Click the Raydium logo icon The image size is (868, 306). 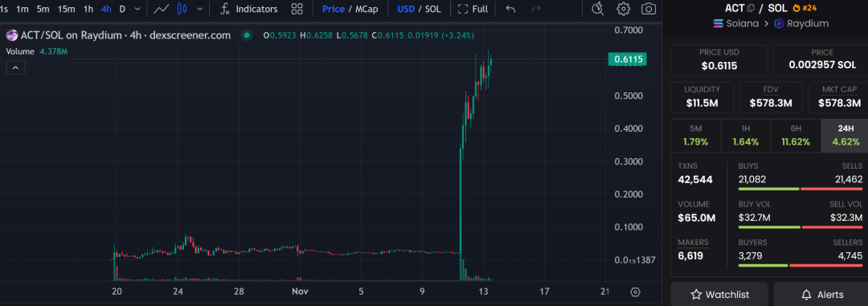pos(780,23)
